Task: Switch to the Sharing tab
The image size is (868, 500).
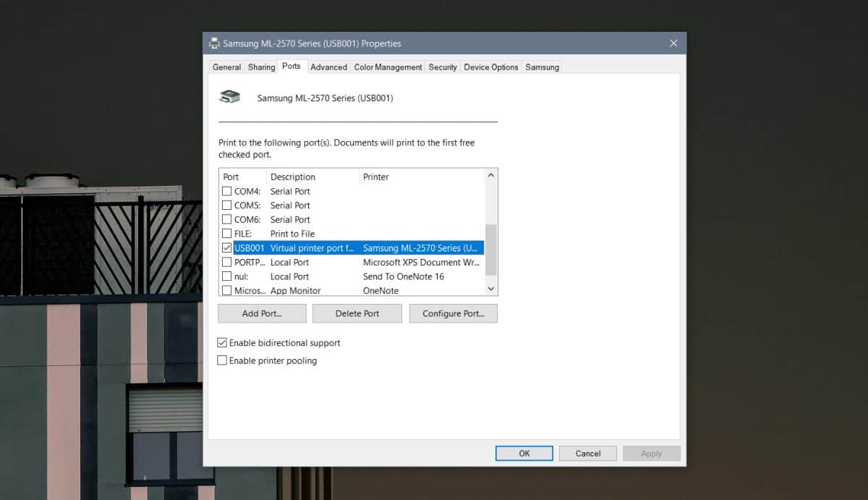Action: point(261,67)
